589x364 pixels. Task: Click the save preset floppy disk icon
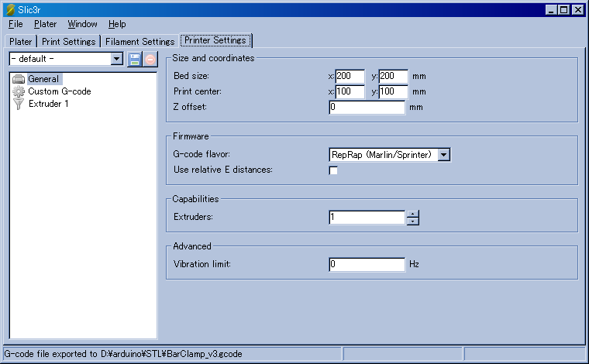click(135, 60)
